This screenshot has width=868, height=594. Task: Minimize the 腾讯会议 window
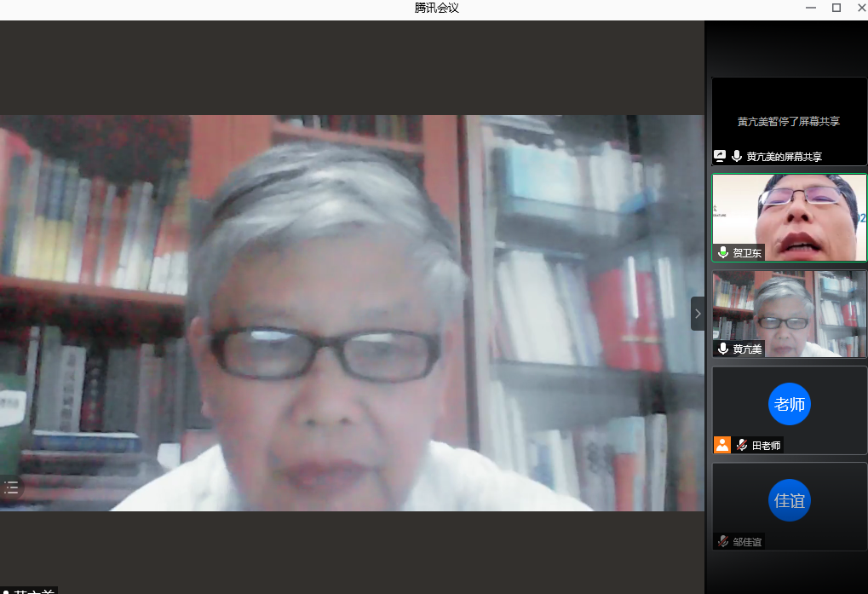click(x=813, y=8)
